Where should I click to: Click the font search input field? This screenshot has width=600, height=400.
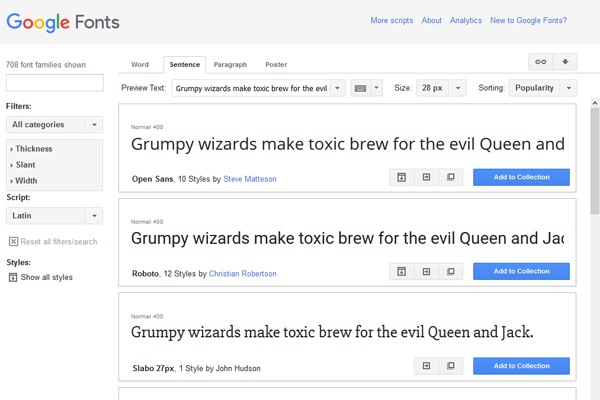pos(55,83)
